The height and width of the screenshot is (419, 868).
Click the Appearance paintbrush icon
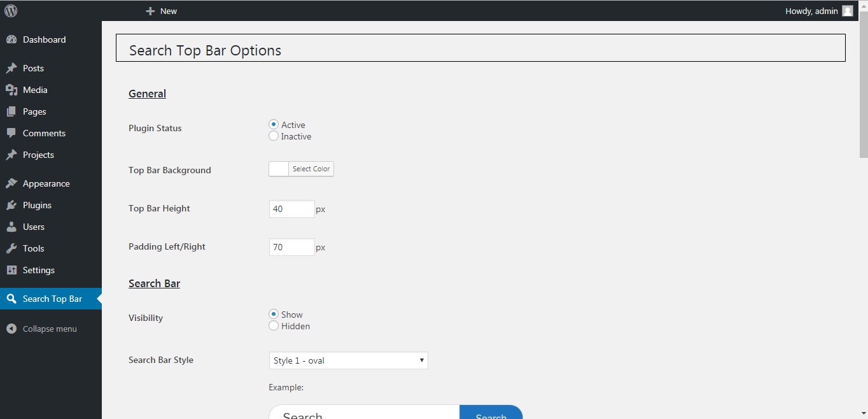tap(11, 183)
